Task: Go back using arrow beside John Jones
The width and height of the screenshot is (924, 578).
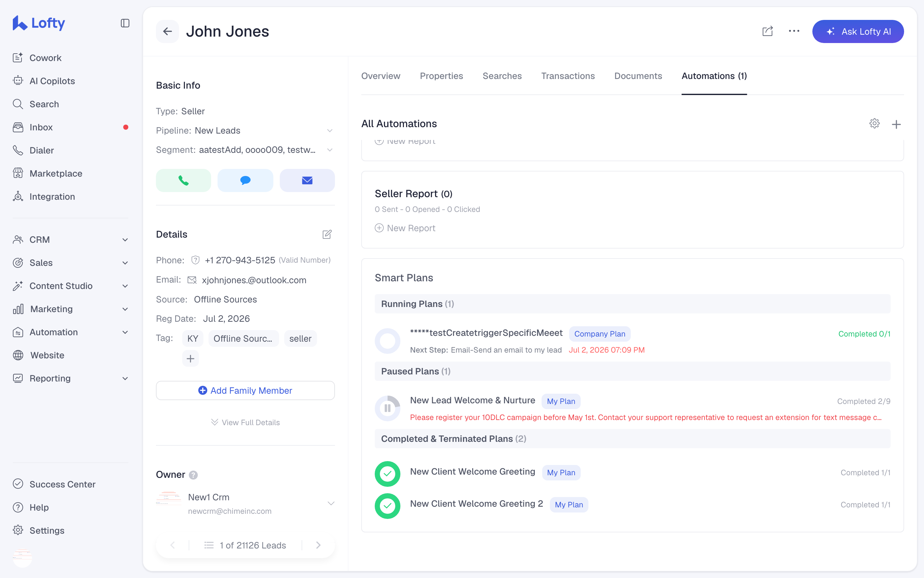Action: click(x=167, y=31)
